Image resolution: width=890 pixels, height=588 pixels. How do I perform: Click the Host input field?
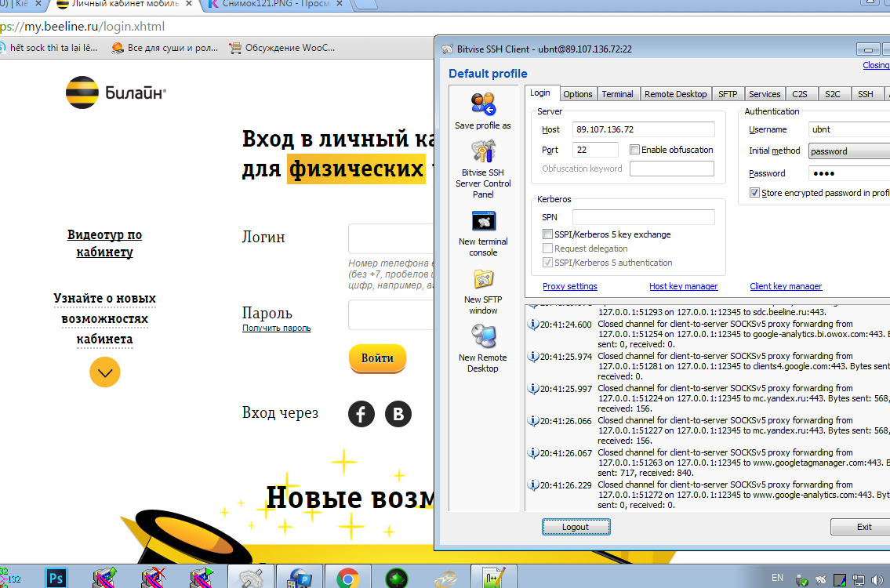pos(644,129)
